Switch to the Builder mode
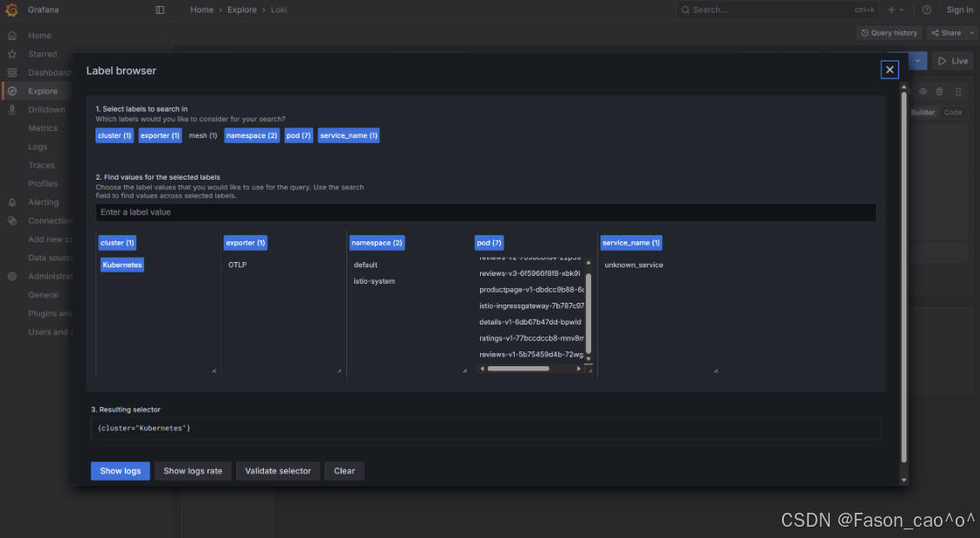 pyautogui.click(x=923, y=113)
